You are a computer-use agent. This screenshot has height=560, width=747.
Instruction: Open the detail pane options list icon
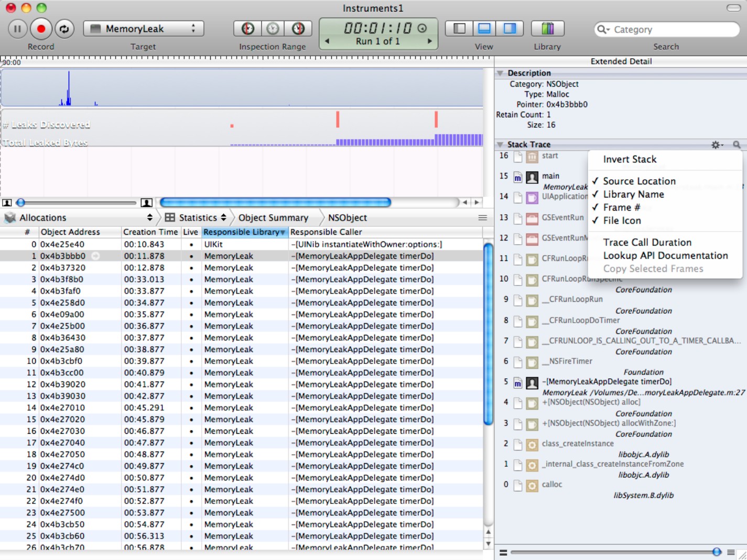point(482,217)
